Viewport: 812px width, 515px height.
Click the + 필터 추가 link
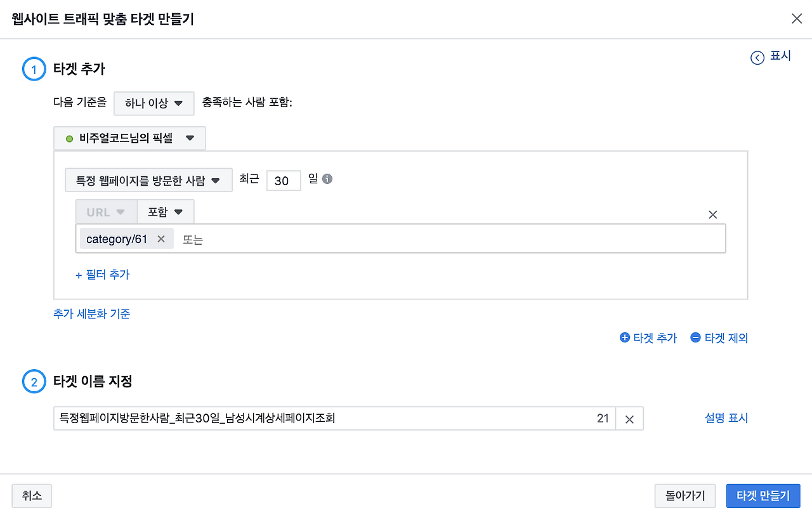102,275
